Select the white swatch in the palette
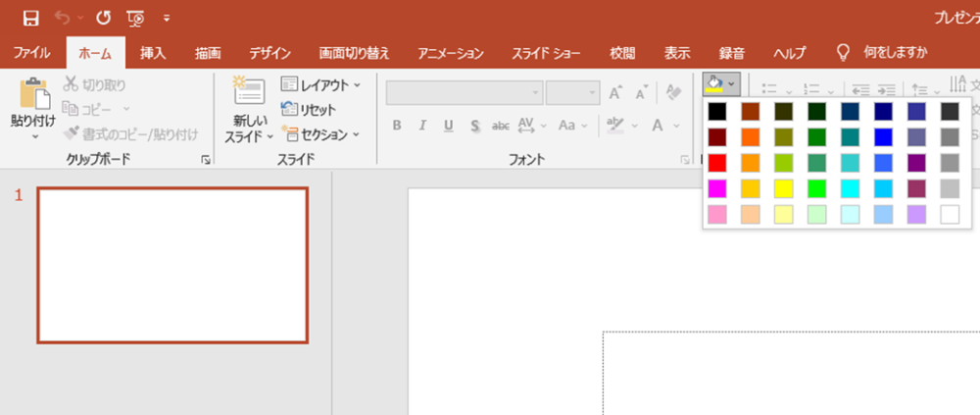This screenshot has width=980, height=415. point(950,214)
